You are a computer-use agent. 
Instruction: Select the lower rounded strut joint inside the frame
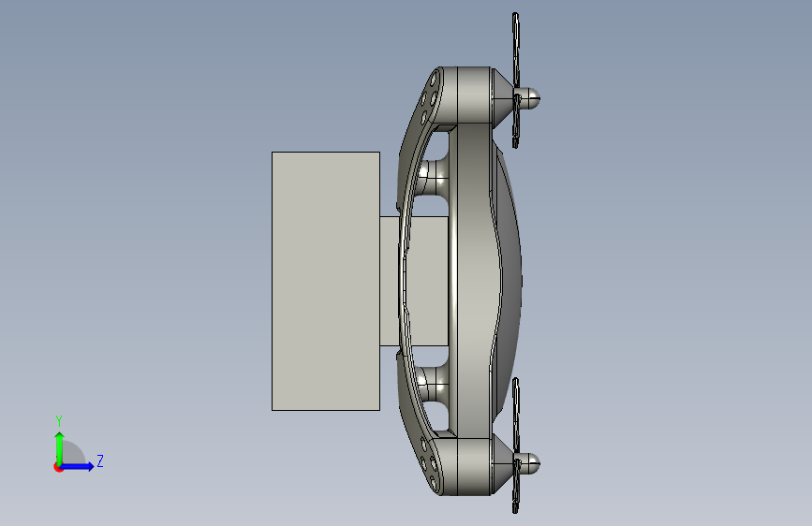pyautogui.click(x=433, y=385)
